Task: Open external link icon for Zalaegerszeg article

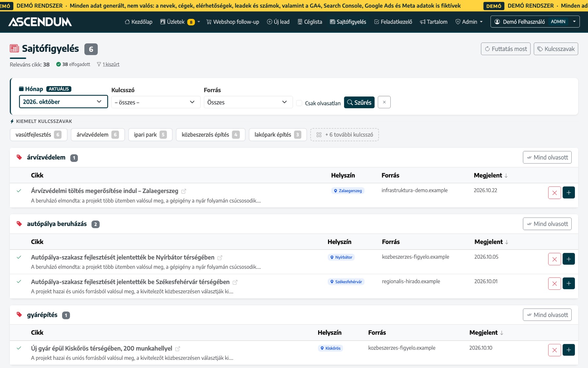Action: point(184,191)
